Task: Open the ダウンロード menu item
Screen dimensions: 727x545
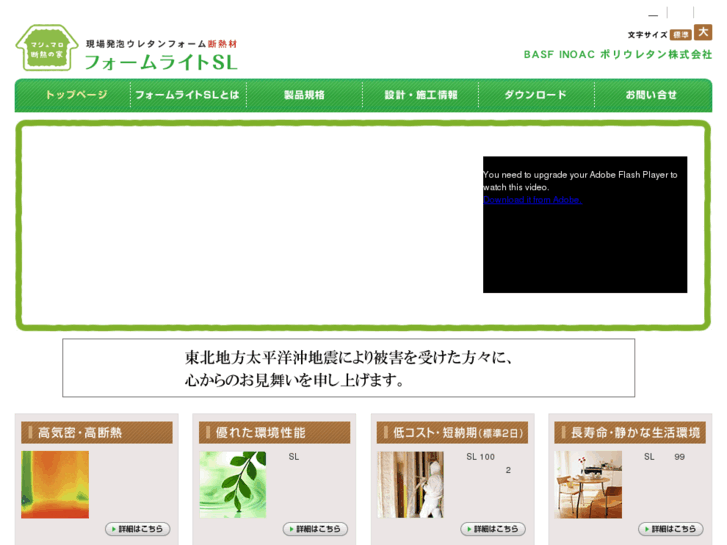Action: coord(536,95)
